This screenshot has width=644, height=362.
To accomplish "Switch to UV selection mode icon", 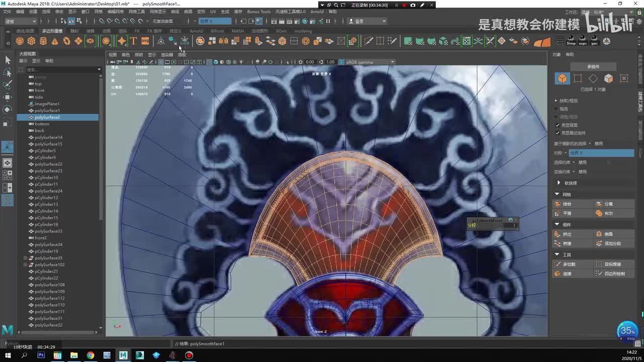I will [x=624, y=78].
